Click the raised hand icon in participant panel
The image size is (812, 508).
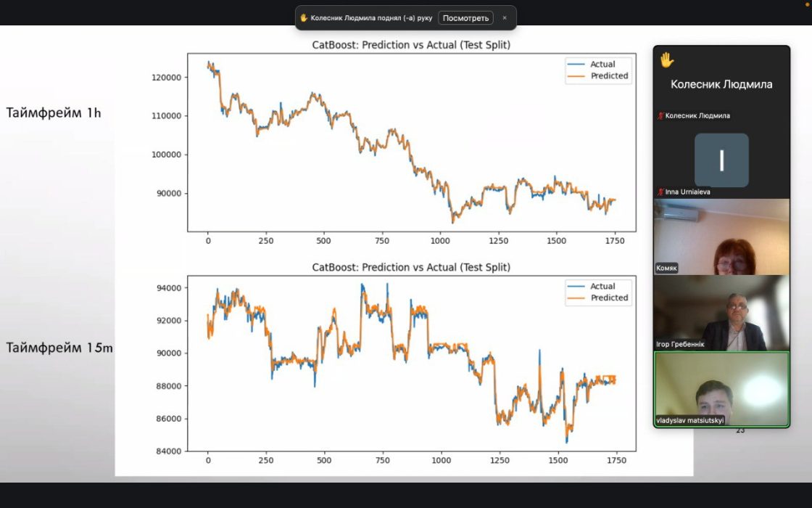coord(667,61)
